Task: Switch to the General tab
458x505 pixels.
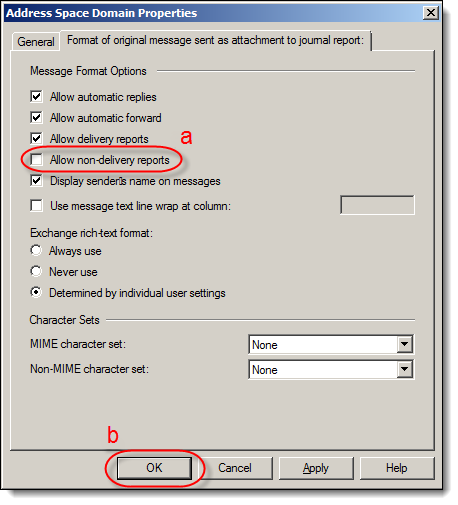Action: pos(36,42)
